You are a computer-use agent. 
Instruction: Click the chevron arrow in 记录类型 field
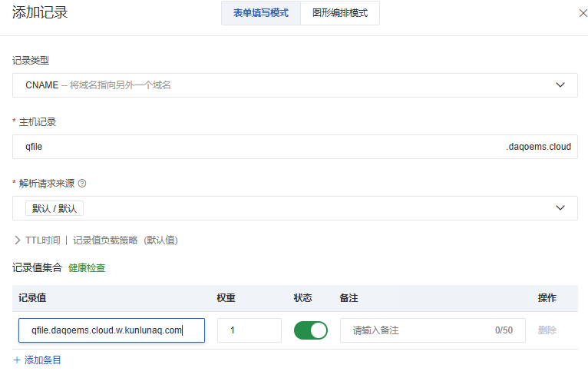560,85
